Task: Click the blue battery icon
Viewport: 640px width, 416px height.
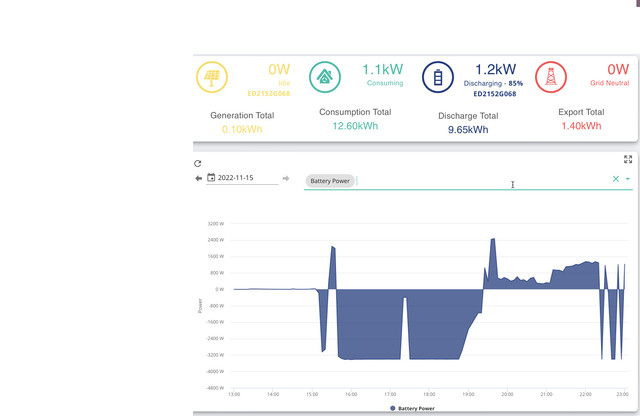Action: (x=438, y=77)
